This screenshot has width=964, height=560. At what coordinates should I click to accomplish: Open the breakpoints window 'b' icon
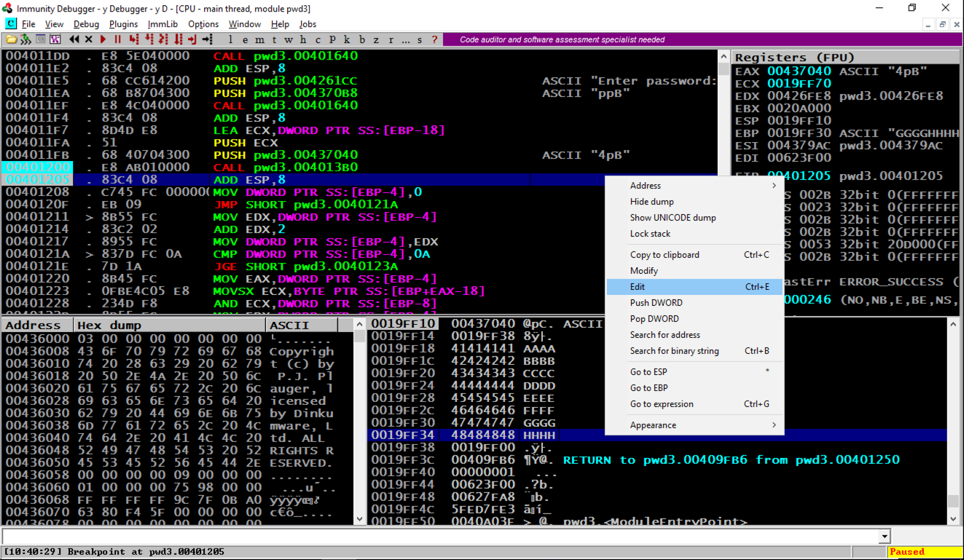[364, 39]
